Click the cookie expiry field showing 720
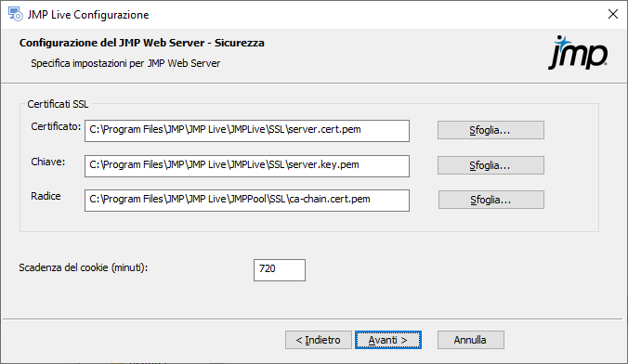 click(280, 270)
